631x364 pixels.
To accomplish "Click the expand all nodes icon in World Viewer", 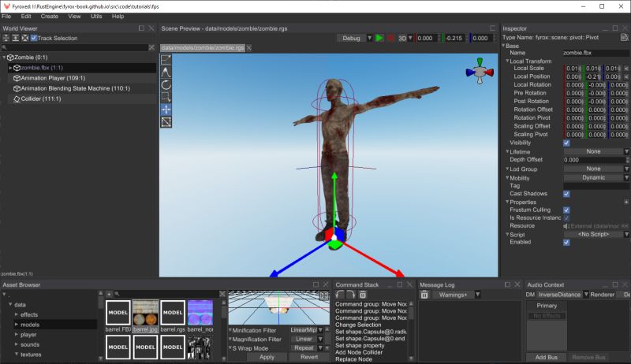I will [x=15, y=38].
